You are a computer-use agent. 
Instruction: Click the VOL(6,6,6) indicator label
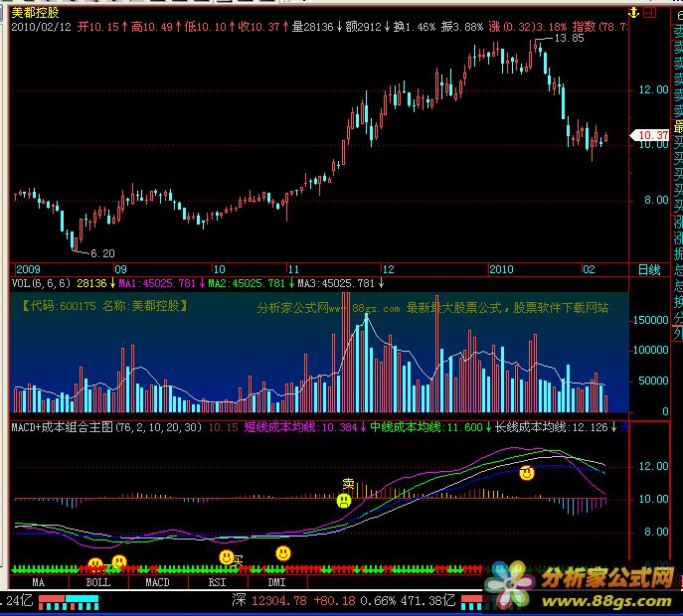42,283
